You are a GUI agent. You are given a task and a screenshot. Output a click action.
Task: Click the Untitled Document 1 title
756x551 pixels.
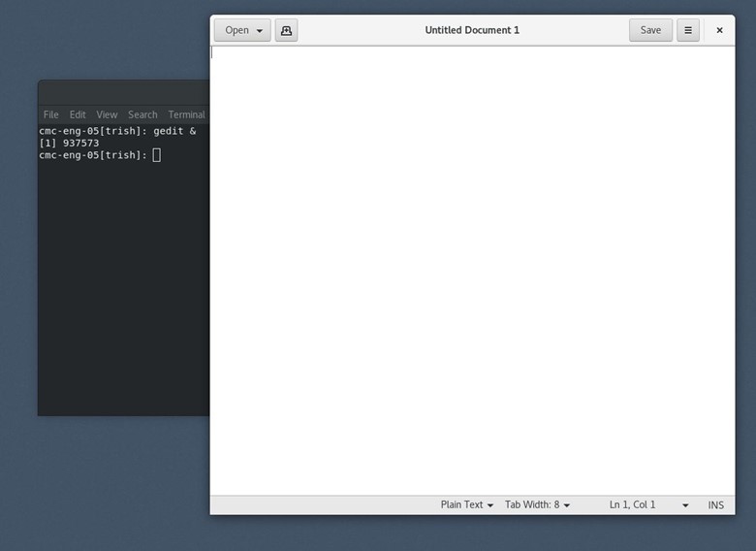472,30
